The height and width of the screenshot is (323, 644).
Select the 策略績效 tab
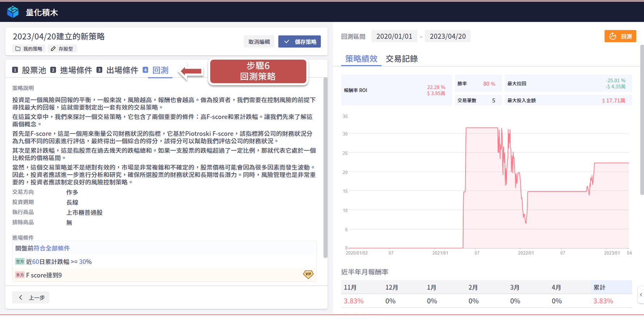tap(361, 59)
